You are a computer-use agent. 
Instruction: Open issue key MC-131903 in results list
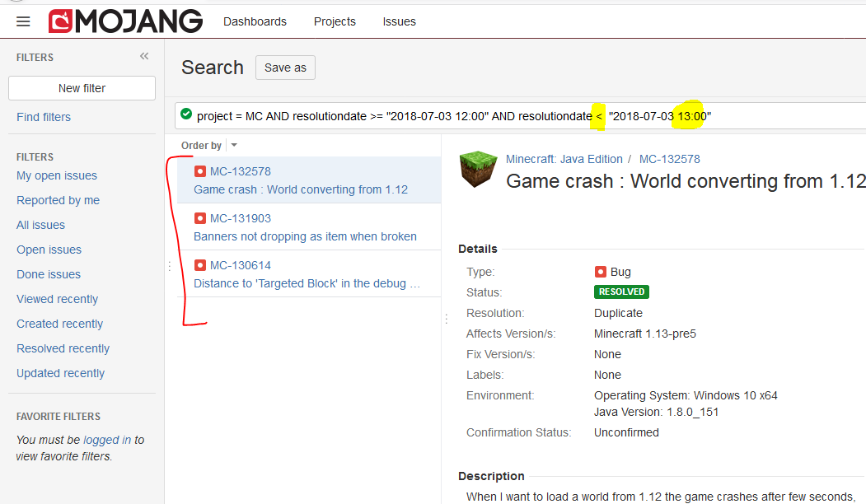tap(241, 218)
